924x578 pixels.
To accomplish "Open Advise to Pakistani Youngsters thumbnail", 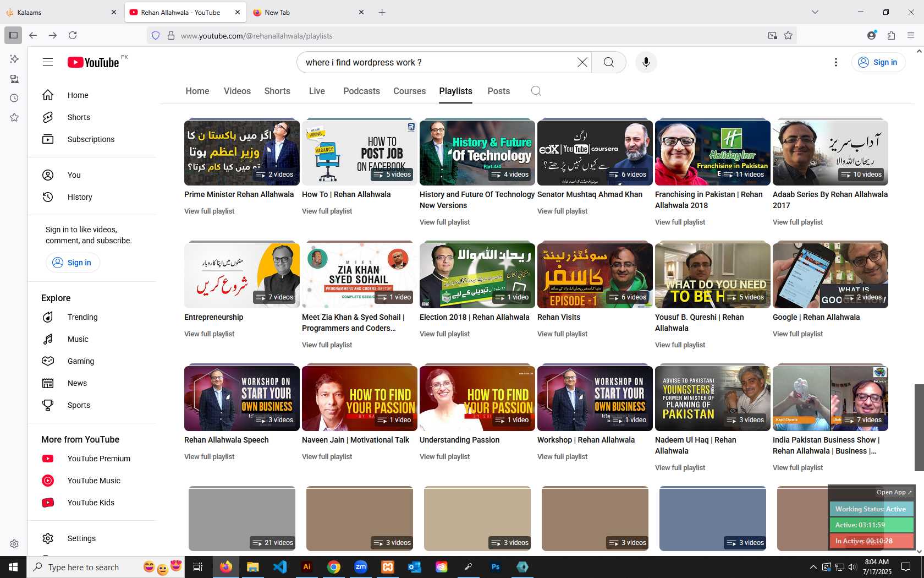I will (x=713, y=398).
